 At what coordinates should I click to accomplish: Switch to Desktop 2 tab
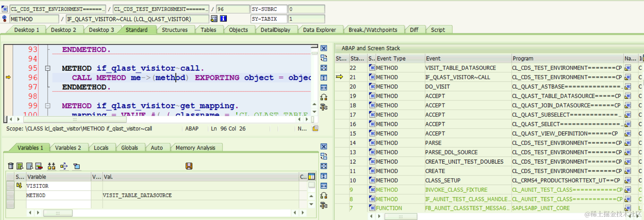[x=63, y=30]
